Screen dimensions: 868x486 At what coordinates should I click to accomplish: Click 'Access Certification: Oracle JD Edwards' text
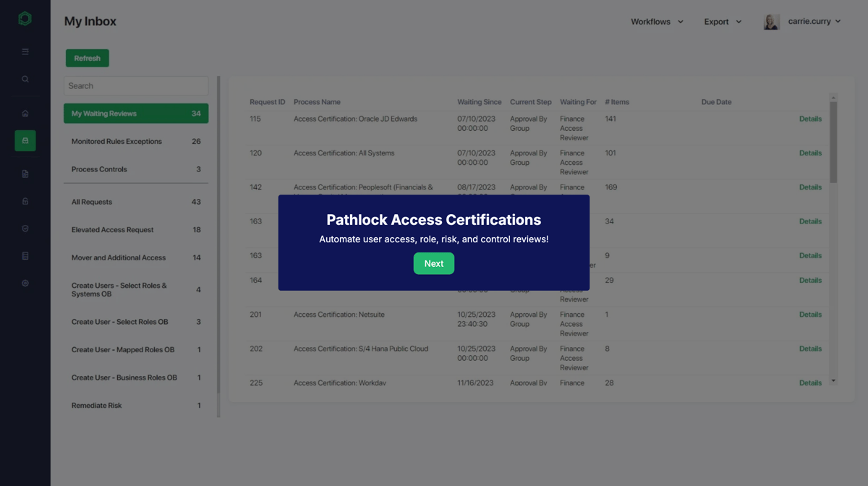tap(355, 119)
